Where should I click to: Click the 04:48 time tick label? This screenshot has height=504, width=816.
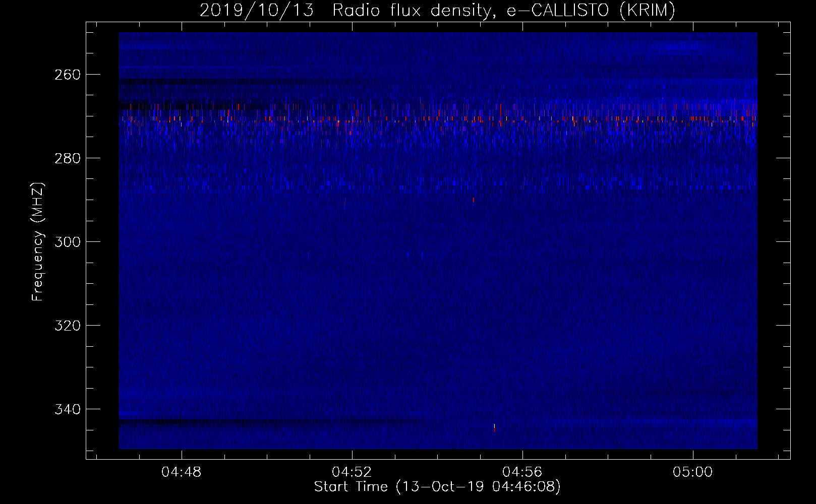click(x=181, y=472)
